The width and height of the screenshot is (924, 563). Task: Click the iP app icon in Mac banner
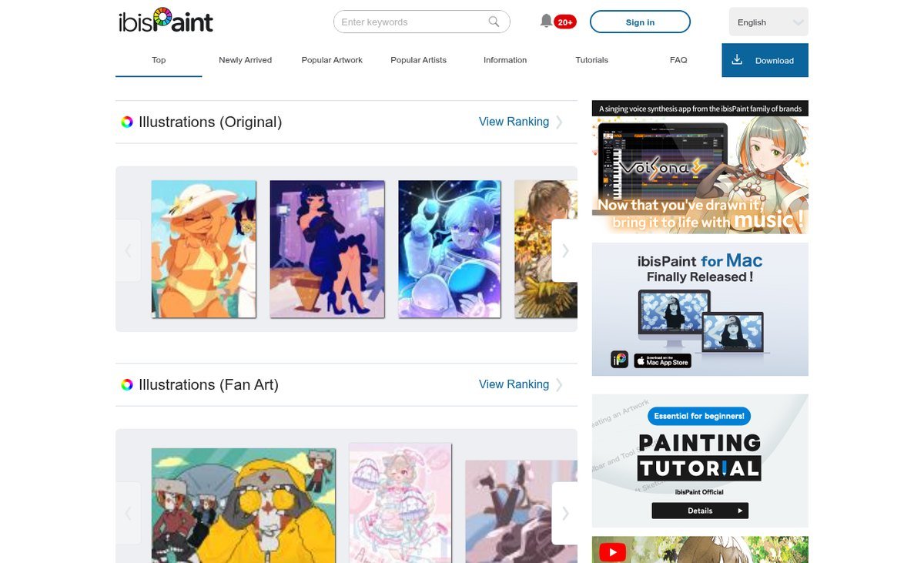620,360
